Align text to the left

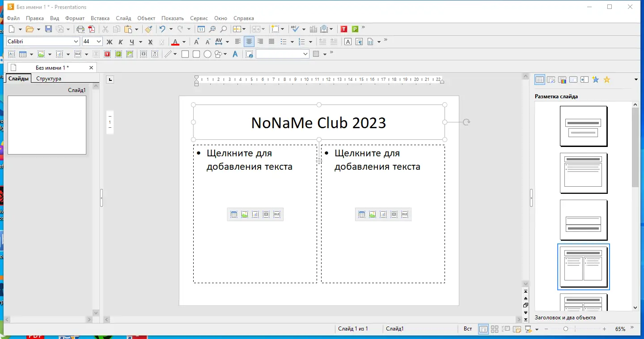coord(238,42)
